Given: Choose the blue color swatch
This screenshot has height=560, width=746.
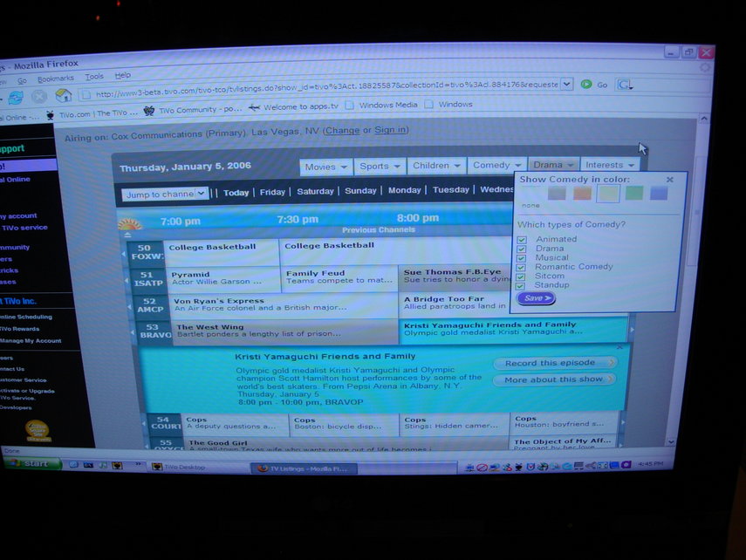Looking at the screenshot, I should click(659, 193).
